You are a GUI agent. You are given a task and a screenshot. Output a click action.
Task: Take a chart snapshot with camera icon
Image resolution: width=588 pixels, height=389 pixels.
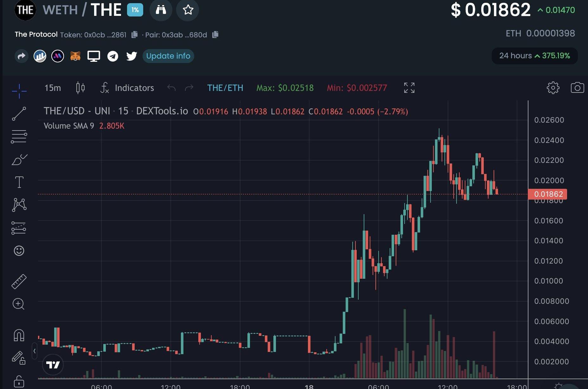pos(577,88)
